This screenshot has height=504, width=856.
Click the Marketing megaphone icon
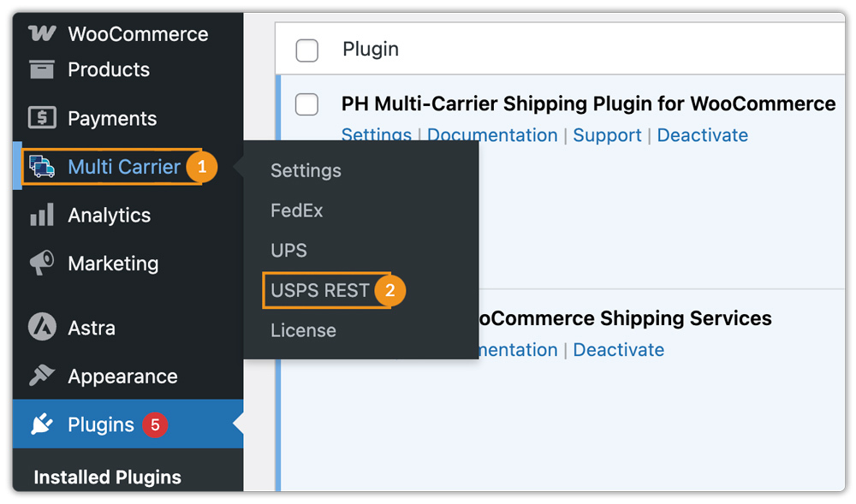(42, 263)
